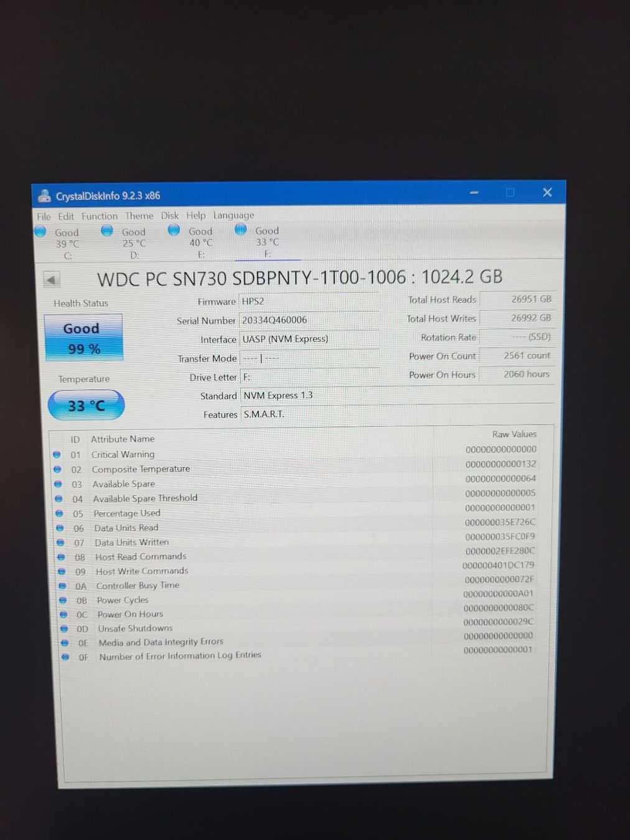The height and width of the screenshot is (840, 630).
Task: Click raw value 000000401DC179
Action: pyautogui.click(x=498, y=565)
